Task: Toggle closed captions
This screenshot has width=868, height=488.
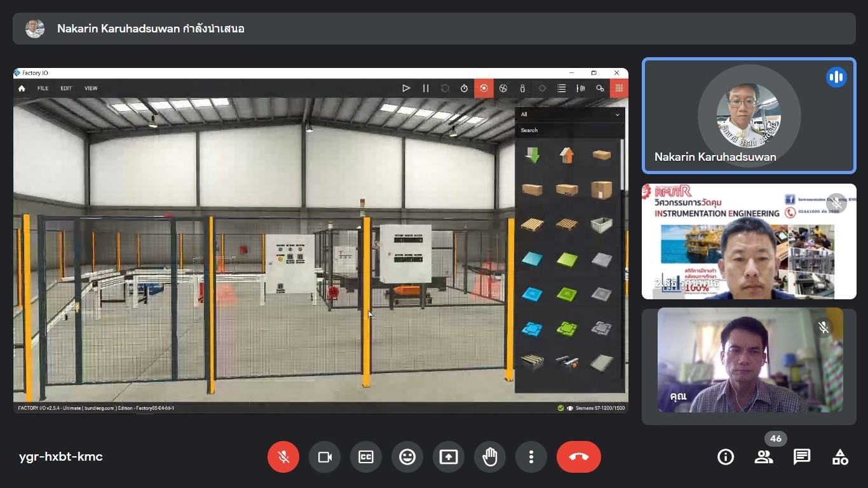Action: pos(366,457)
